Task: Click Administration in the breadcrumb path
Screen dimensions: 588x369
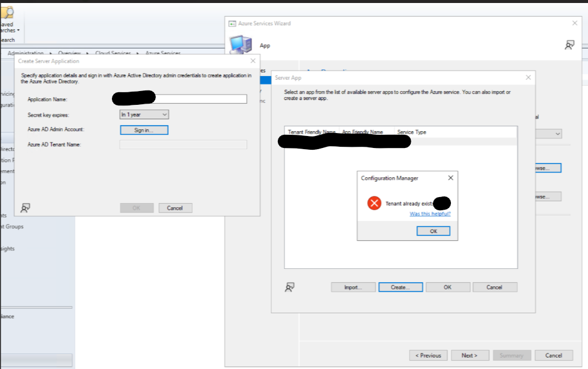Action: click(x=26, y=53)
